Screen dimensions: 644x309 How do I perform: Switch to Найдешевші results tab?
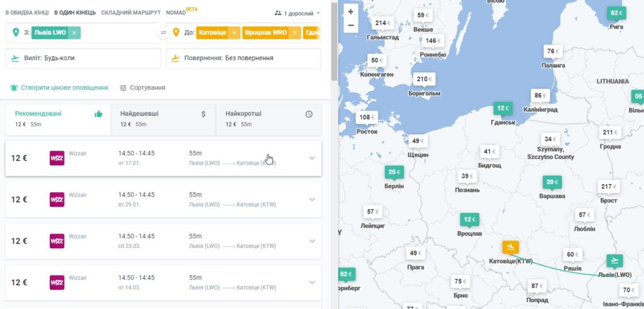pyautogui.click(x=163, y=119)
